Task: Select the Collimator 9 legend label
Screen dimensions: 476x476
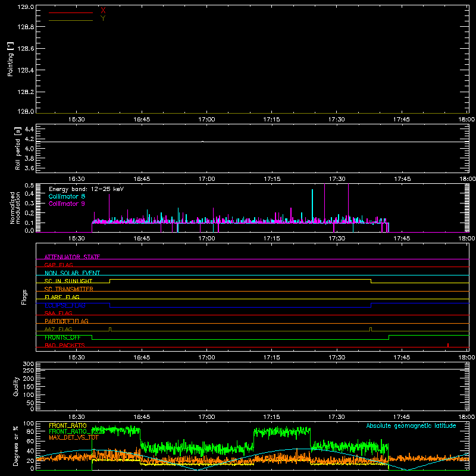Action: (x=67, y=203)
